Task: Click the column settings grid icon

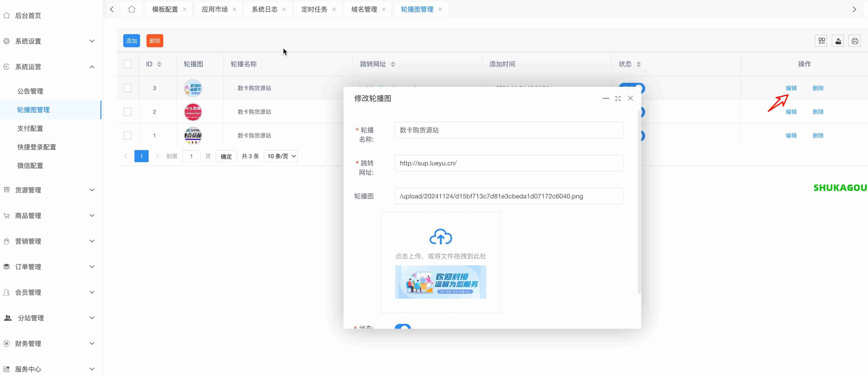Action: tap(821, 40)
